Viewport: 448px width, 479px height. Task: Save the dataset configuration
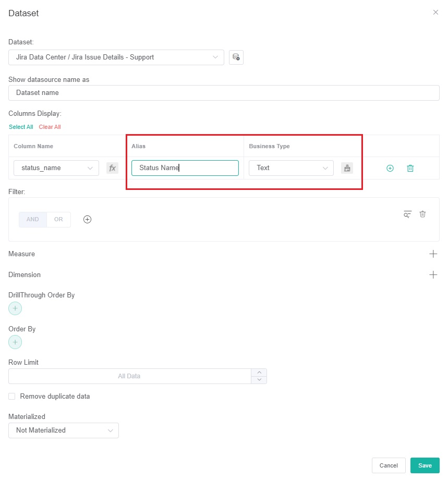pos(425,465)
